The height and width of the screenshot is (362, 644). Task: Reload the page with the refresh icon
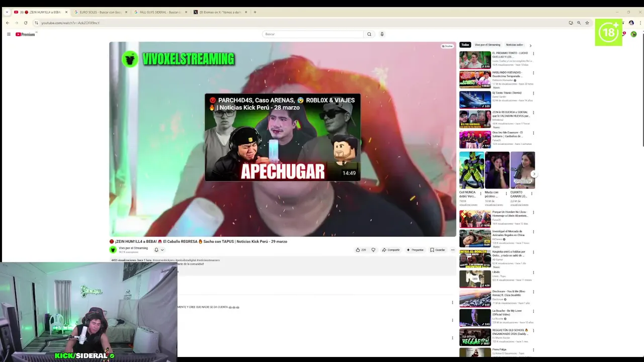tap(26, 23)
